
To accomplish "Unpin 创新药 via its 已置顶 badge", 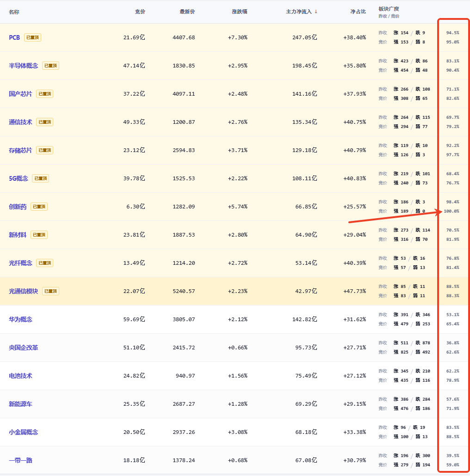I will click(39, 207).
